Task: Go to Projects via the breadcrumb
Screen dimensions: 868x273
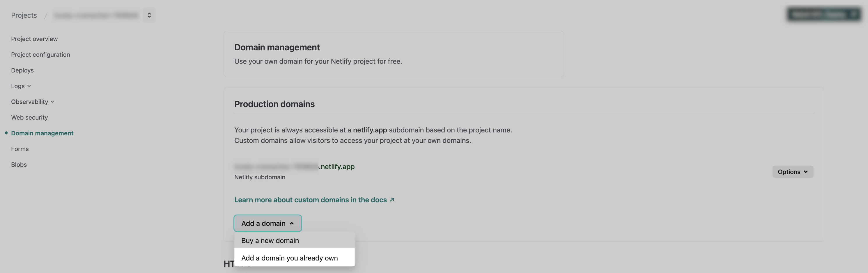Action: [x=24, y=15]
